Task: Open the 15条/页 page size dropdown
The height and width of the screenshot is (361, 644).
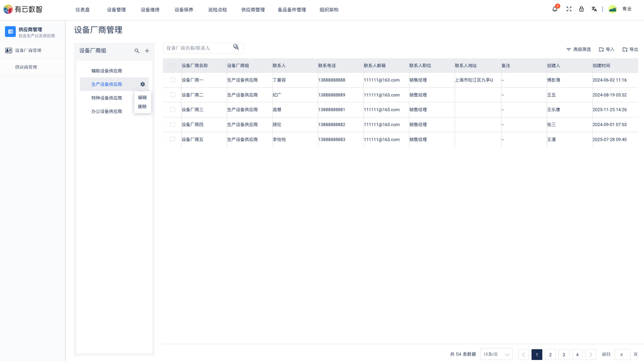Action: coord(496,354)
